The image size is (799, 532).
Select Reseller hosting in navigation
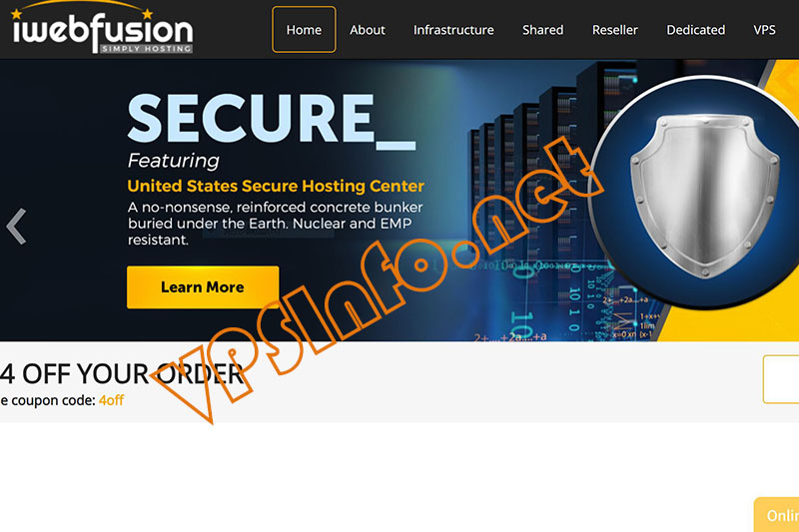coord(614,30)
